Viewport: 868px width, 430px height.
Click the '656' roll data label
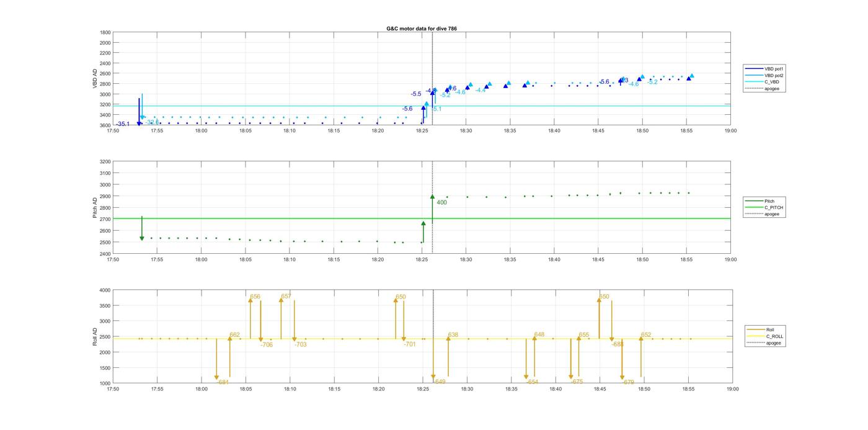255,297
